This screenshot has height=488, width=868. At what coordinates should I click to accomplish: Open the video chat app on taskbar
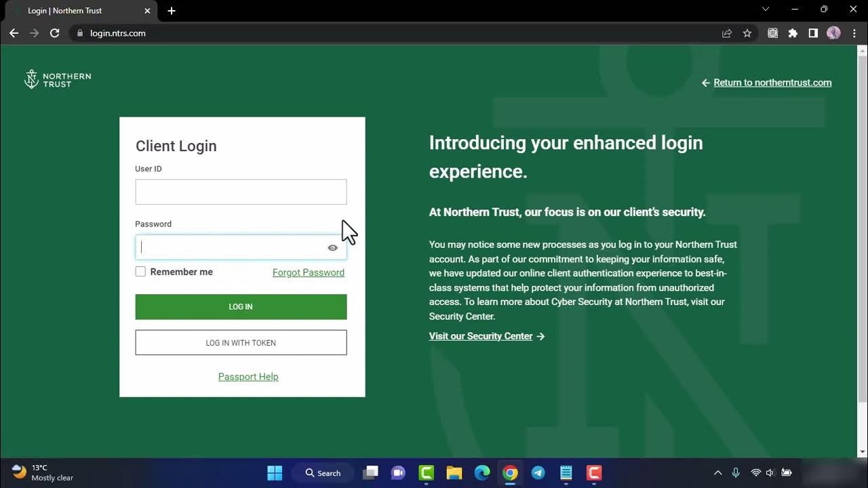(x=398, y=473)
